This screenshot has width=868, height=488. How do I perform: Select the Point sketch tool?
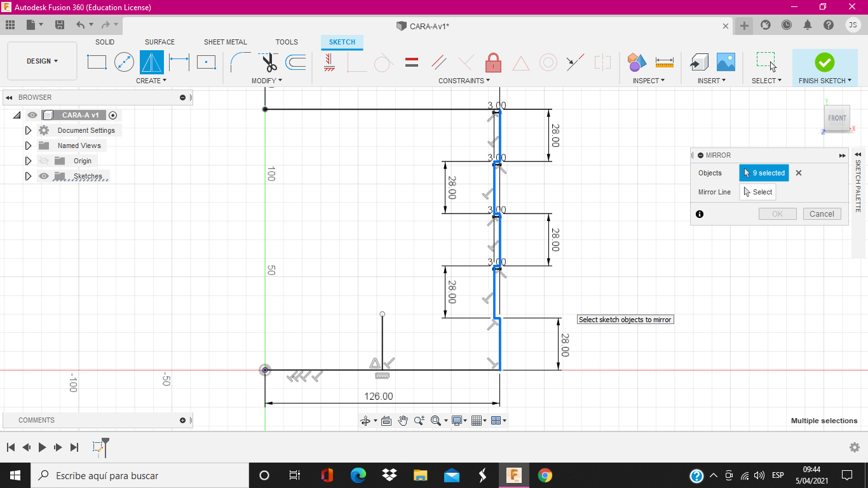click(x=206, y=62)
